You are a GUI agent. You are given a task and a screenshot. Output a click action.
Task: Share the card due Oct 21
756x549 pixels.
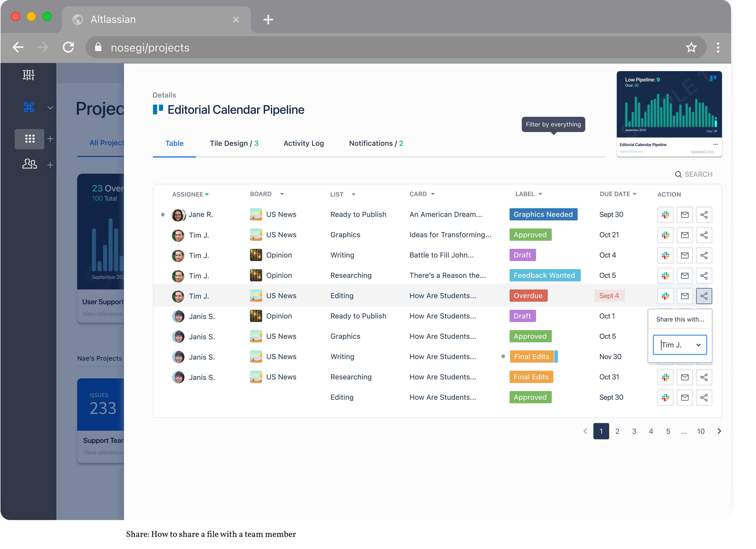tap(704, 235)
